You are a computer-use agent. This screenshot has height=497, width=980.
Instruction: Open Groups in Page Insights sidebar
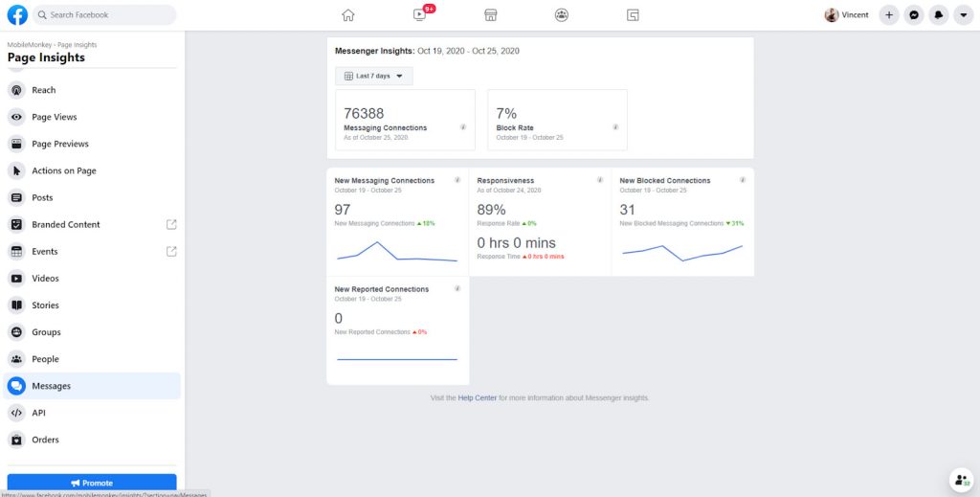(x=92, y=332)
